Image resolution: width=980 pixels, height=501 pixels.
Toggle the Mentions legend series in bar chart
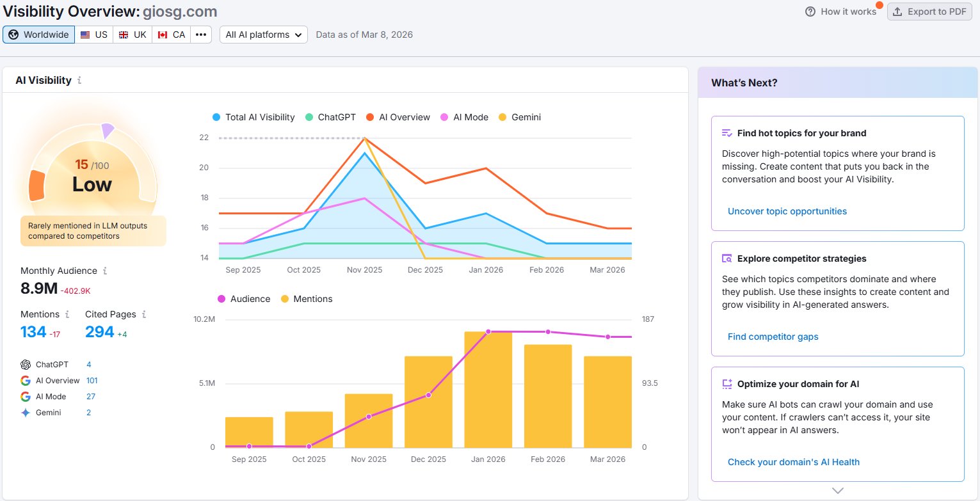point(307,299)
